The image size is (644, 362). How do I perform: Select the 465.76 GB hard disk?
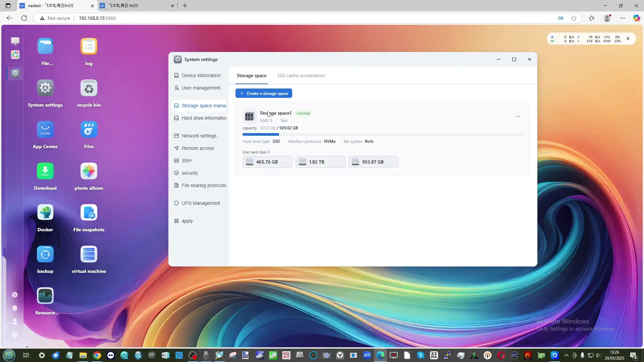267,162
